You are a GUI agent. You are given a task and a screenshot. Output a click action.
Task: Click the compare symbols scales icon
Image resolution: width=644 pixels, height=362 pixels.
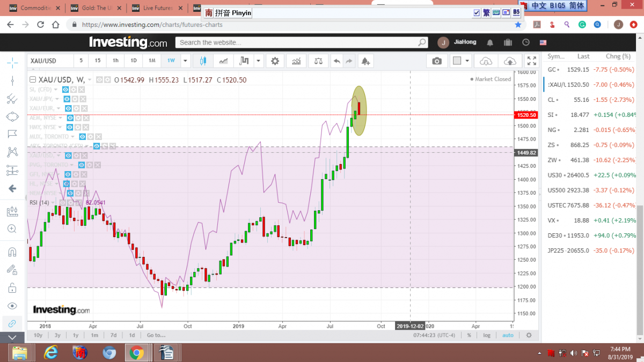[x=318, y=61]
